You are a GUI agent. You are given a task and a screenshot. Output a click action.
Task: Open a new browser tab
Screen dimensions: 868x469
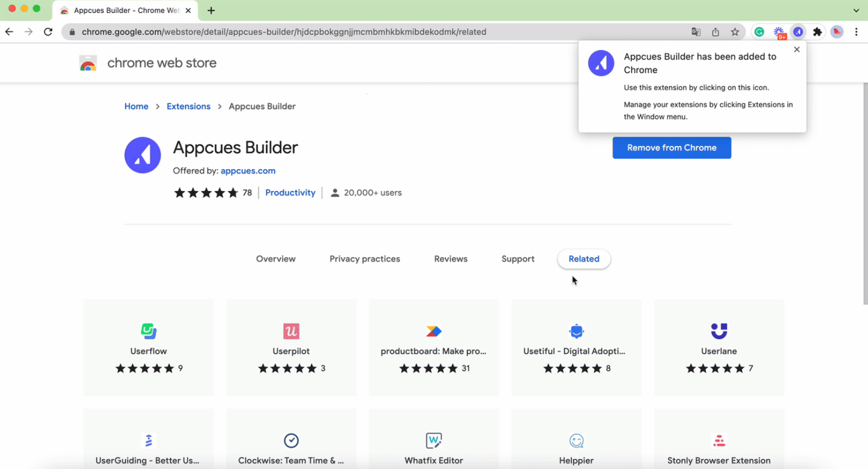click(x=211, y=10)
